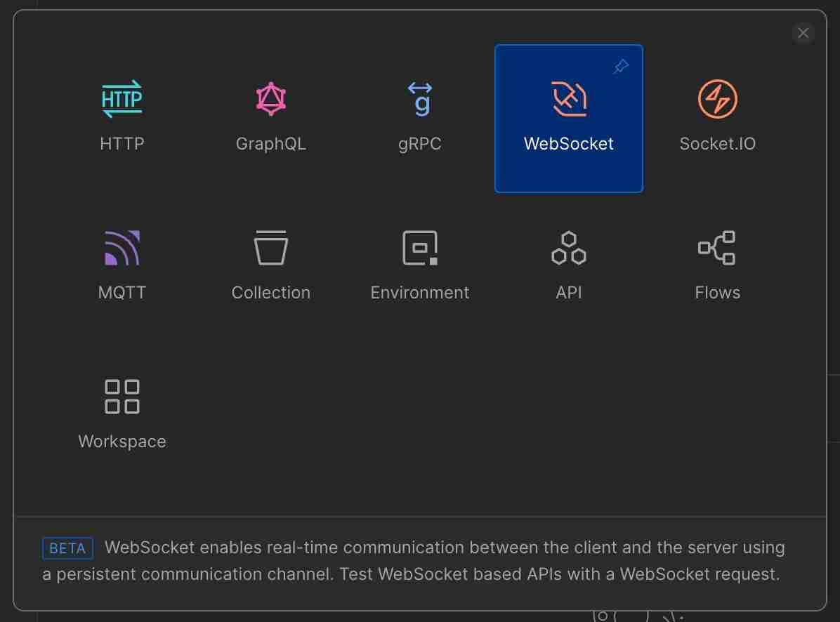Click the Flows label text
This screenshot has height=622, width=840.
[x=718, y=292]
